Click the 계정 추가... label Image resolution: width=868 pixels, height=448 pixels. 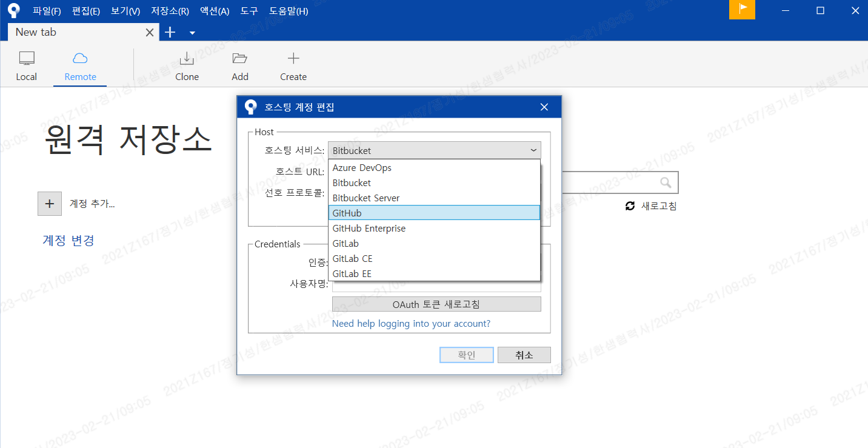pos(92,204)
